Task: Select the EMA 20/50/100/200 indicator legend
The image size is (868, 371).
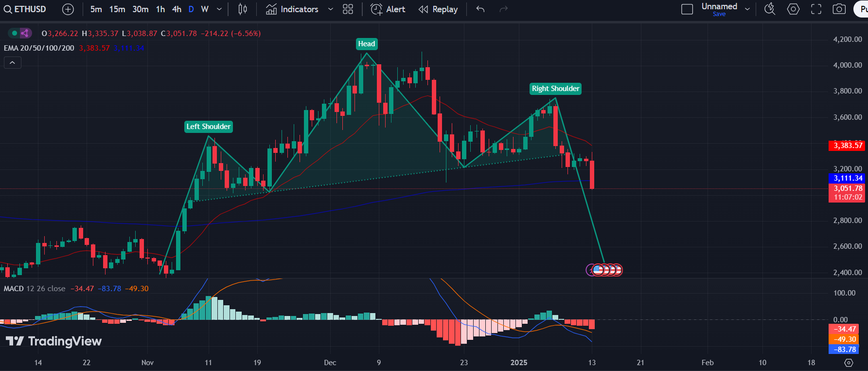Action: (39, 48)
